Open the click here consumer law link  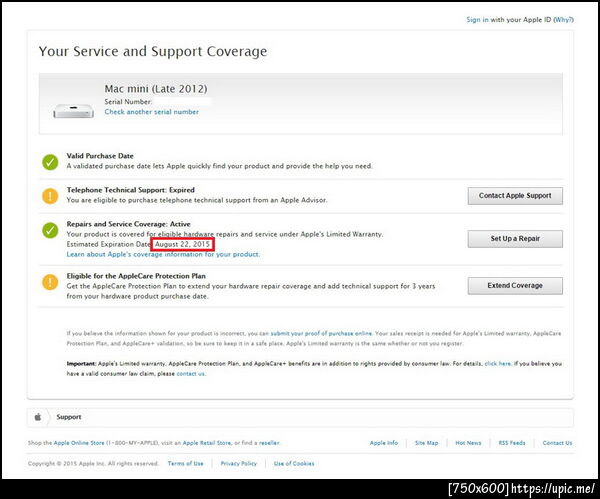(498, 364)
